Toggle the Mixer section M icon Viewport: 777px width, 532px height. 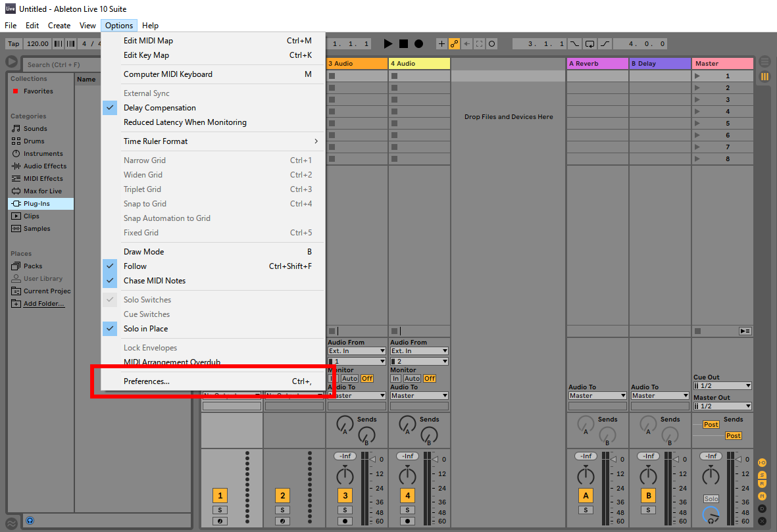762,496
